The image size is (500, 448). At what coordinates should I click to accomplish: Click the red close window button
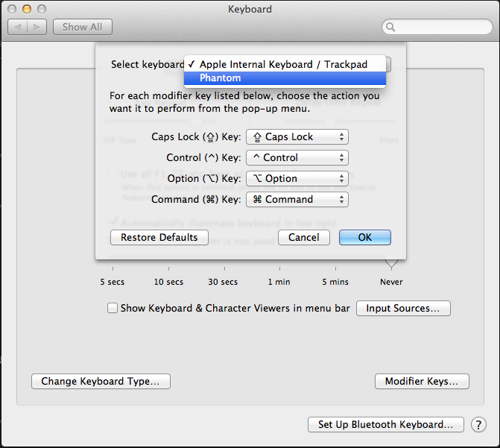(x=13, y=9)
